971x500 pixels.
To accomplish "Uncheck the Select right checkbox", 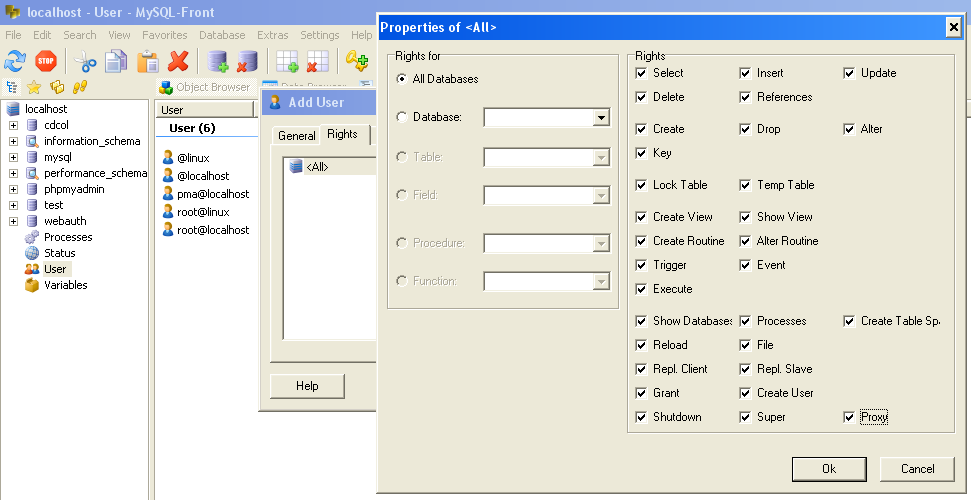I will click(x=641, y=73).
